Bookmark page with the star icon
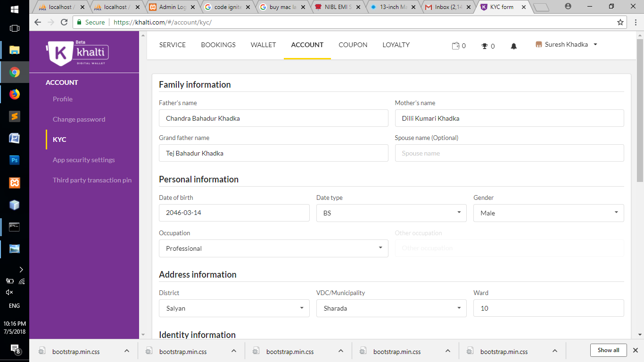The height and width of the screenshot is (362, 644). [620, 22]
